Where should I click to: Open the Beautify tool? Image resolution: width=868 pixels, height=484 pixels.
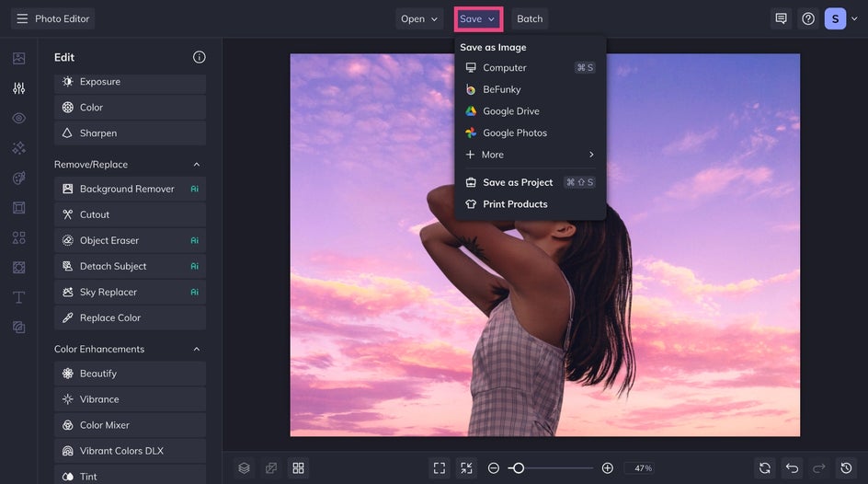pos(130,374)
